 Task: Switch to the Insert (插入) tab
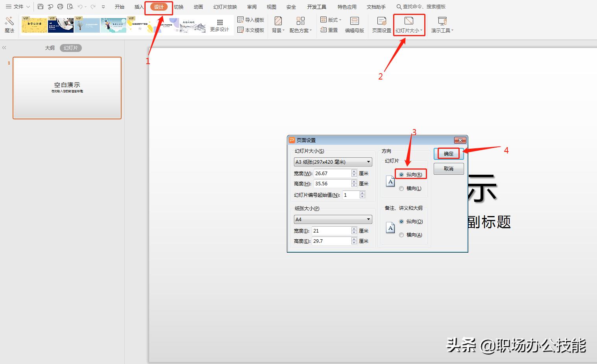[x=139, y=7]
